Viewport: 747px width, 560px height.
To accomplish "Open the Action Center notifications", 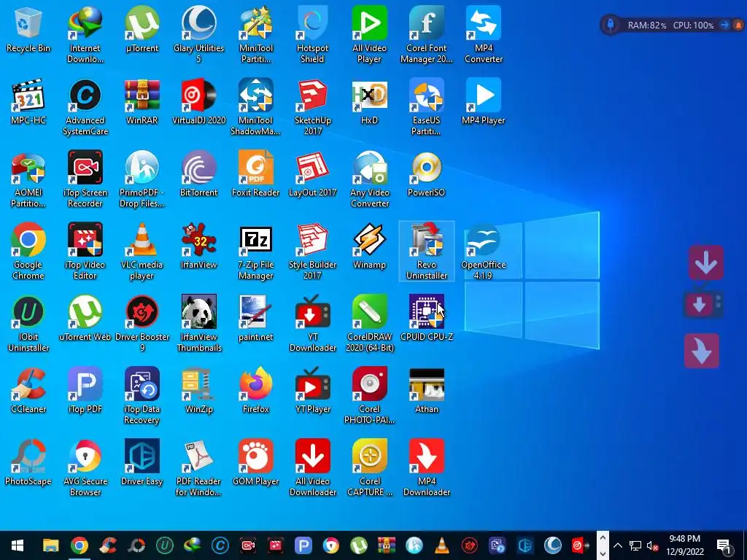I will pyautogui.click(x=724, y=545).
